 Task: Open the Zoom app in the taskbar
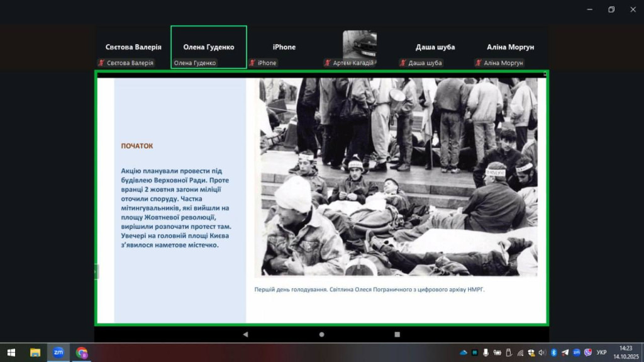pyautogui.click(x=58, y=353)
